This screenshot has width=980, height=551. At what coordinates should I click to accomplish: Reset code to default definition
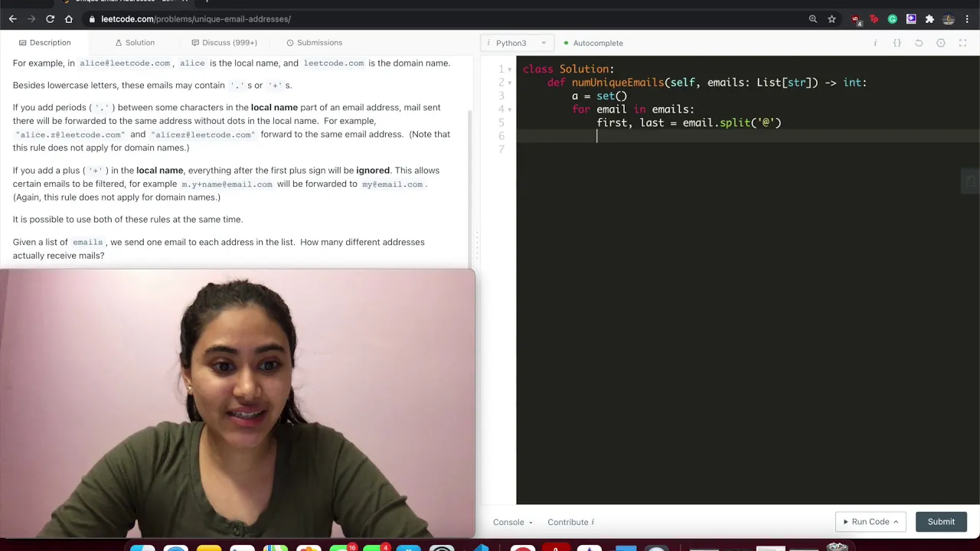point(919,43)
